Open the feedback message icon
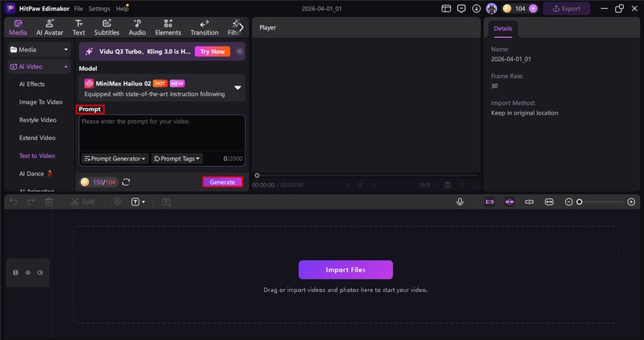 pos(461,9)
